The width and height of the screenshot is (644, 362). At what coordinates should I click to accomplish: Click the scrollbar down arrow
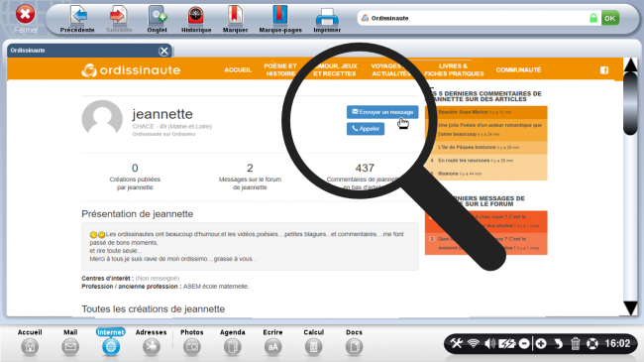[630, 307]
